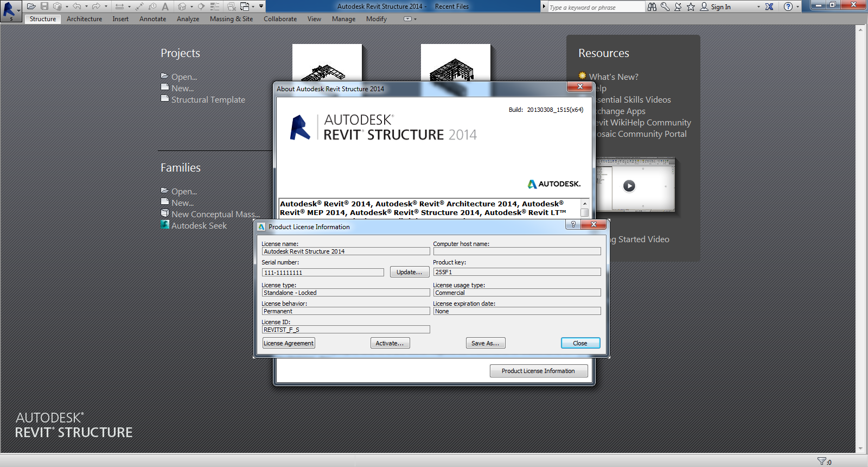Image resolution: width=868 pixels, height=467 pixels.
Task: Expand the Help dropdown arrow
Action: click(x=797, y=7)
